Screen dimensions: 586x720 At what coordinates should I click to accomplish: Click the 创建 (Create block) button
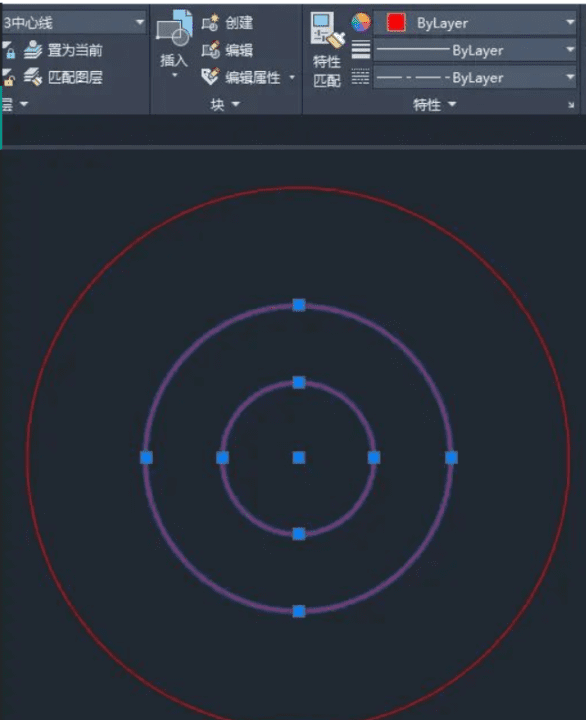[227, 22]
